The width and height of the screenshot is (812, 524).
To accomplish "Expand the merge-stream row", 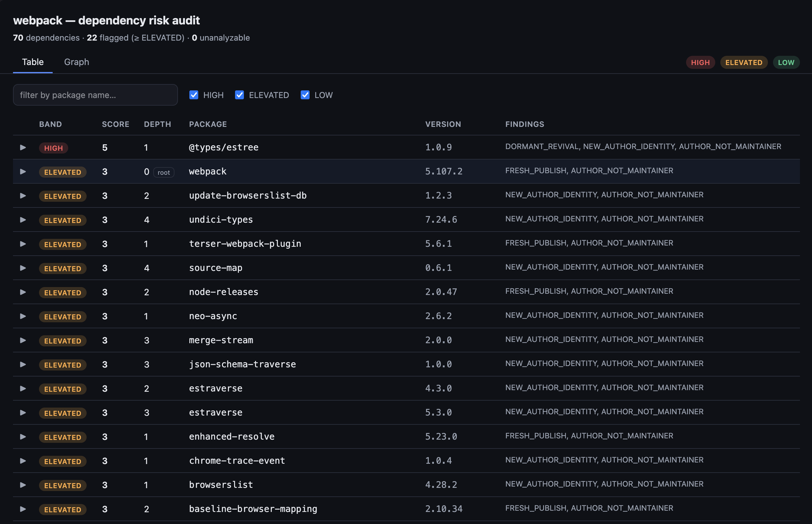I will click(23, 340).
